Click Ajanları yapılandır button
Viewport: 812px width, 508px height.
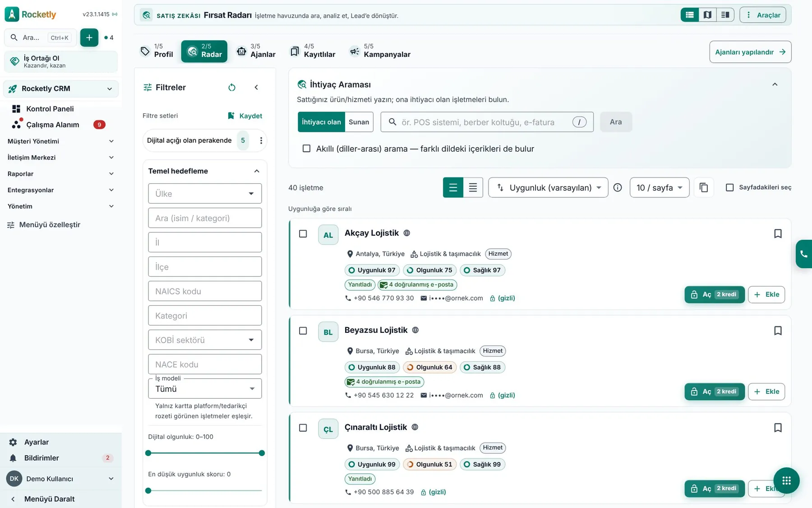pyautogui.click(x=750, y=52)
